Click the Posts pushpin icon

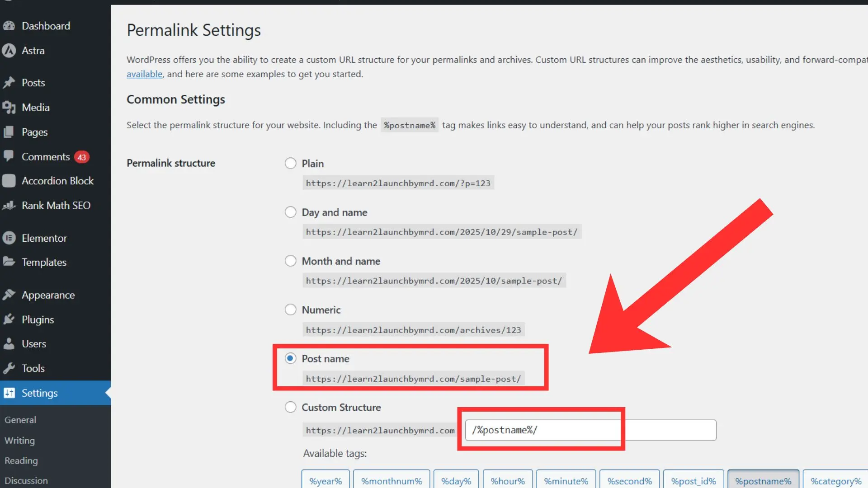9,83
